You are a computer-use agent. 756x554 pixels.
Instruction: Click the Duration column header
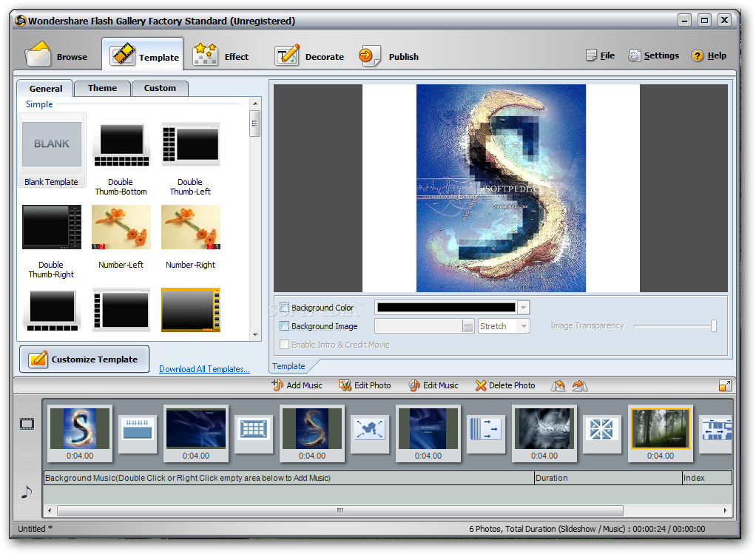tap(608, 478)
